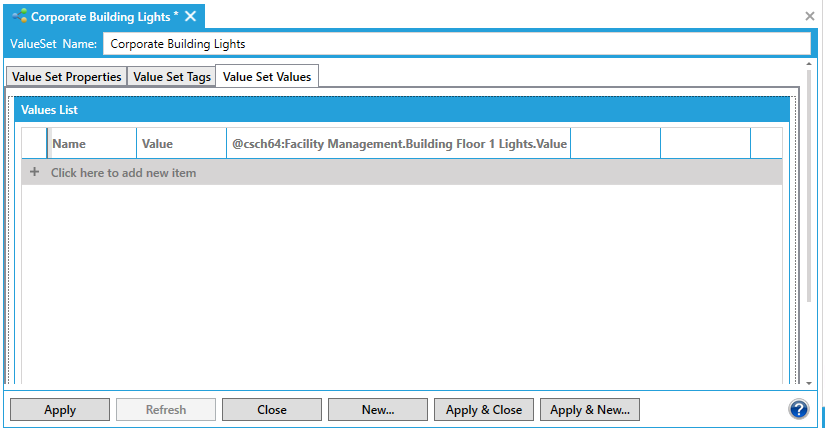Click the ValueSet Name input field
The image size is (825, 429).
click(456, 44)
